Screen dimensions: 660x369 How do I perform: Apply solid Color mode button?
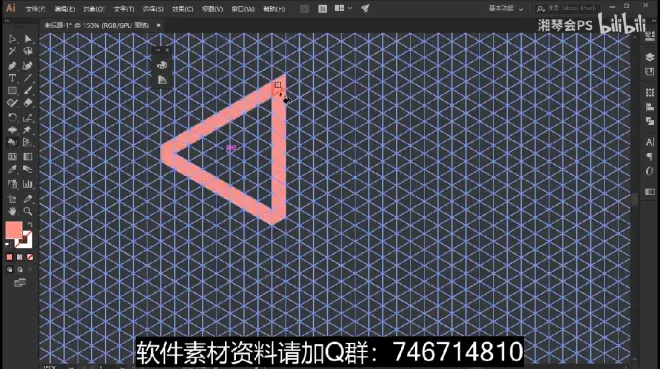point(10,257)
